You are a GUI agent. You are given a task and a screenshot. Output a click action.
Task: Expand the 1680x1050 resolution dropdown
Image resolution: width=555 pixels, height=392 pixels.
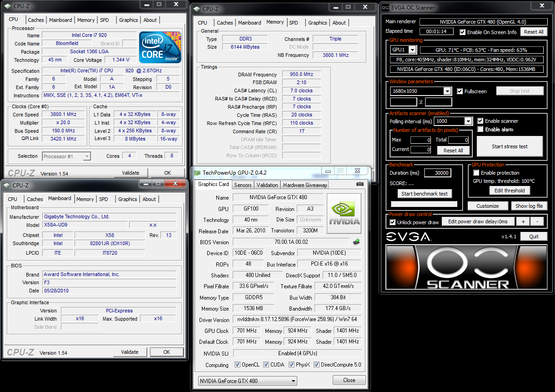[447, 91]
